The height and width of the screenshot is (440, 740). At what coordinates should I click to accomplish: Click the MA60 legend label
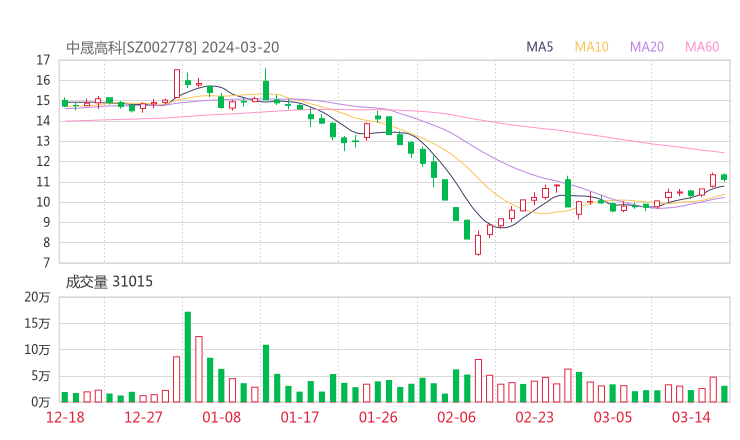(x=702, y=47)
